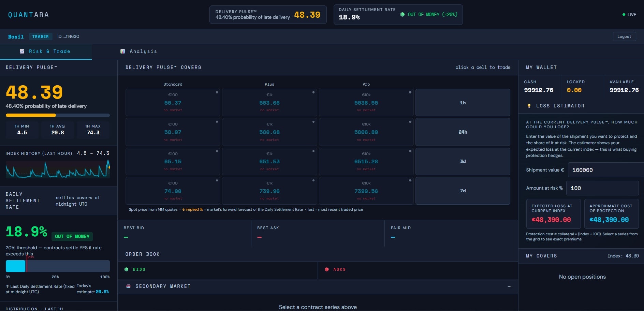Click the TRADER role badge
This screenshot has height=311, width=644.
41,36
